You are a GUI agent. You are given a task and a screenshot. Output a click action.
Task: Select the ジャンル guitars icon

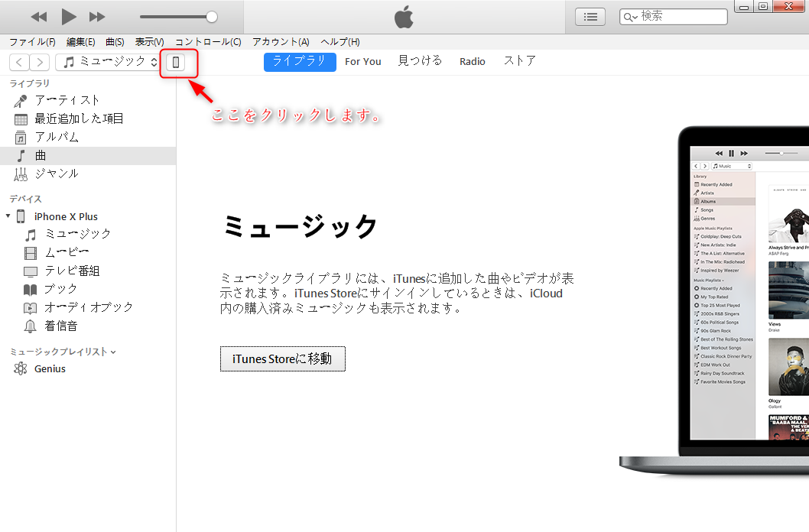coord(21,174)
